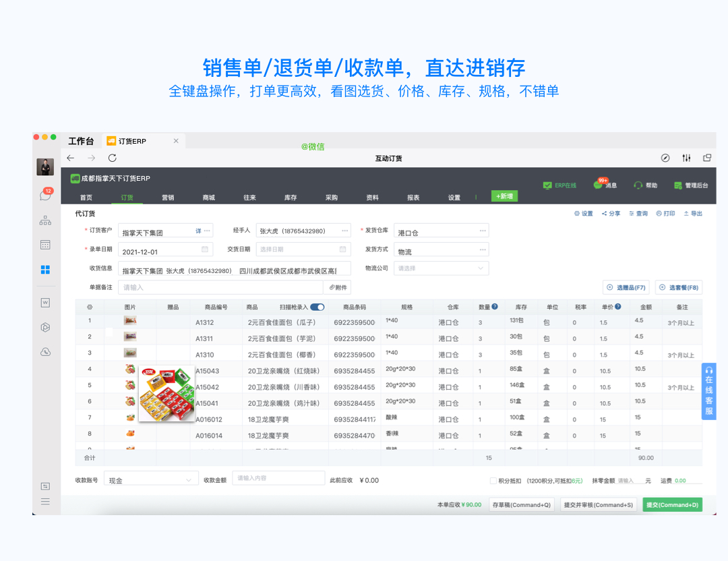Click the hamburger menu icon at sidebar bottom

point(46,502)
